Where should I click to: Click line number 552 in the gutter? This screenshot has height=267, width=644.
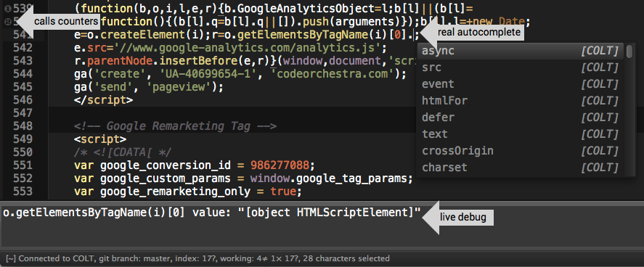(23, 178)
